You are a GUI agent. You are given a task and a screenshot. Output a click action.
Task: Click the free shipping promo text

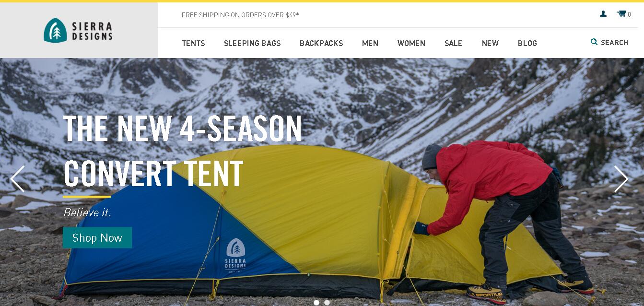[240, 15]
